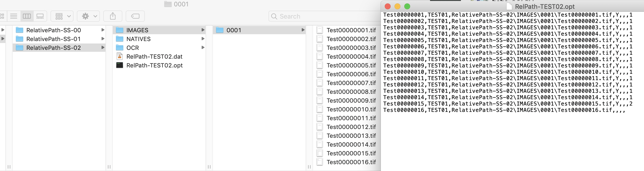The image size is (644, 171).
Task: Select the RelativePath-SS-00 folder
Action: pyautogui.click(x=59, y=30)
